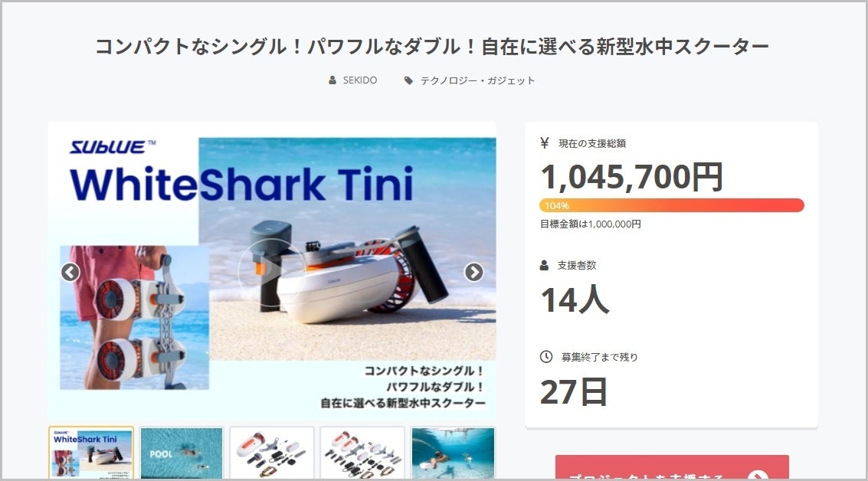The image size is (868, 481).
Task: Click the project headline about 新型水中スクーター
Action: point(432,47)
